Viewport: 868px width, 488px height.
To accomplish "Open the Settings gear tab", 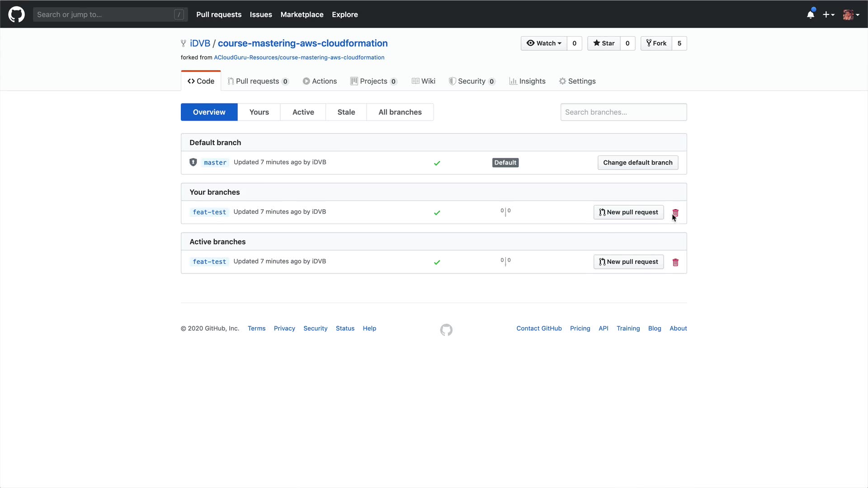I will coord(577,81).
